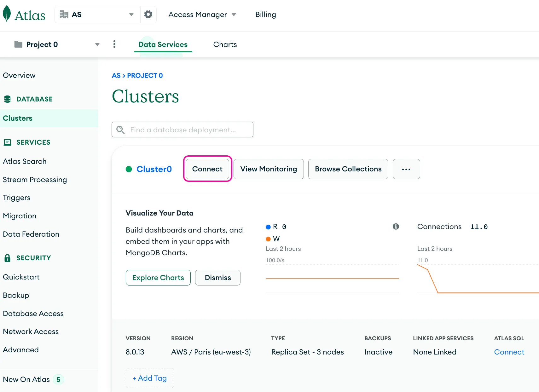
Task: Click the blue R reads legend dot
Action: [268, 227]
